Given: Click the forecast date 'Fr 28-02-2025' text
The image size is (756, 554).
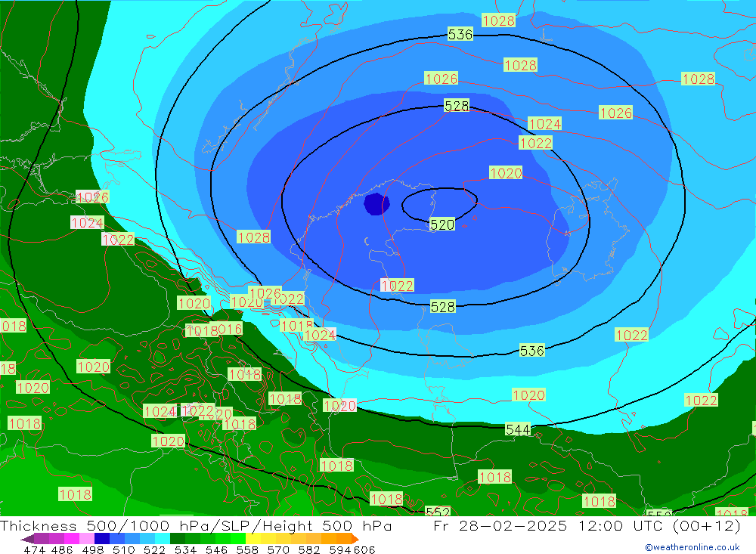Looking at the screenshot, I should [500, 526].
